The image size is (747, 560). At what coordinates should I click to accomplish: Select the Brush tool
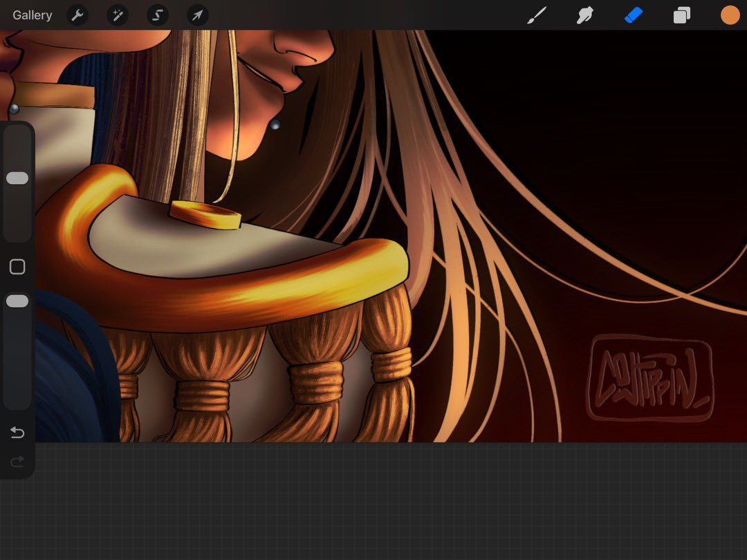pyautogui.click(x=537, y=15)
